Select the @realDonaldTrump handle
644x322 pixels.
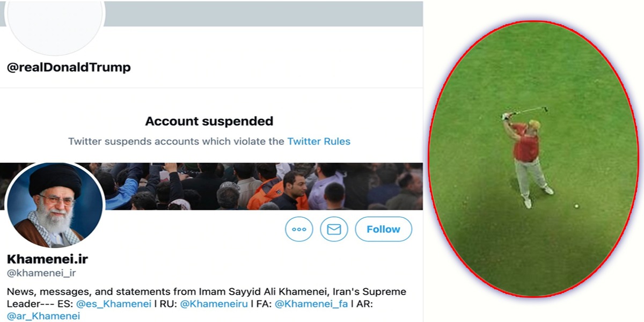coord(69,68)
